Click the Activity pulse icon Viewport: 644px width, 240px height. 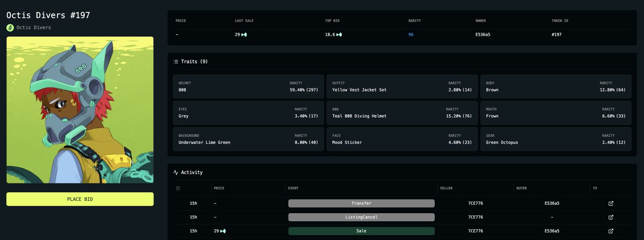(175, 172)
